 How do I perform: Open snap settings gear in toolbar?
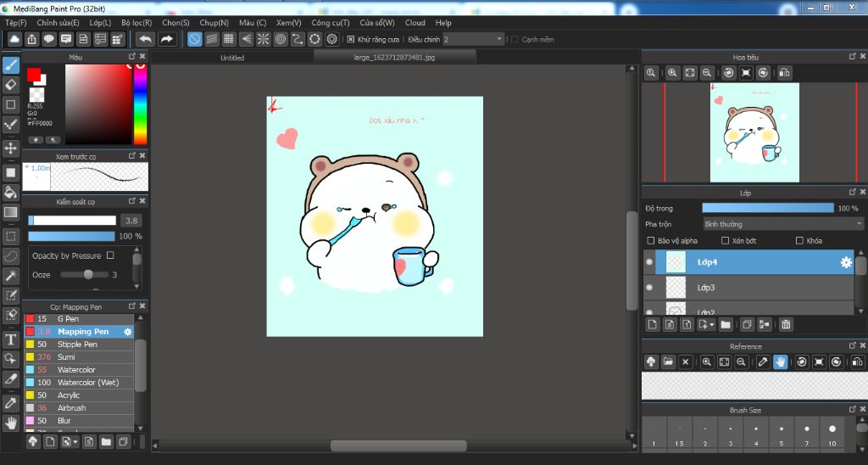(331, 39)
